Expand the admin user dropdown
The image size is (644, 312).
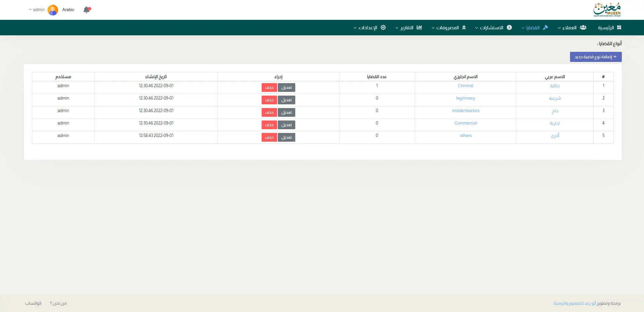tap(37, 10)
